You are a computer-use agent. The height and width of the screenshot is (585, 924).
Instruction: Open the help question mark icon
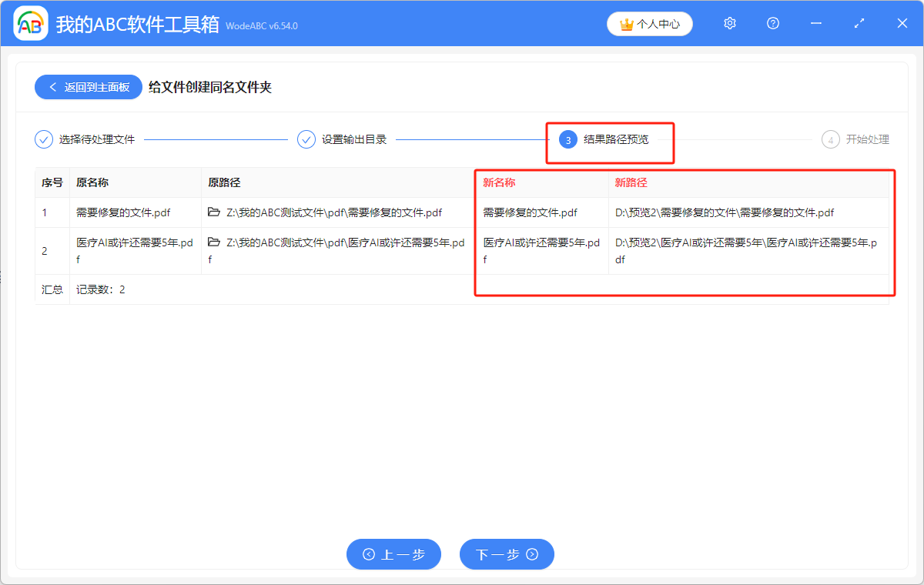(772, 24)
